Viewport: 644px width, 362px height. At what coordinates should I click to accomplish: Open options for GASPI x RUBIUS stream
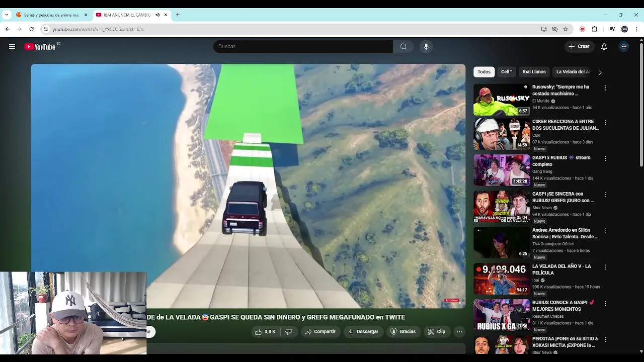point(606,158)
